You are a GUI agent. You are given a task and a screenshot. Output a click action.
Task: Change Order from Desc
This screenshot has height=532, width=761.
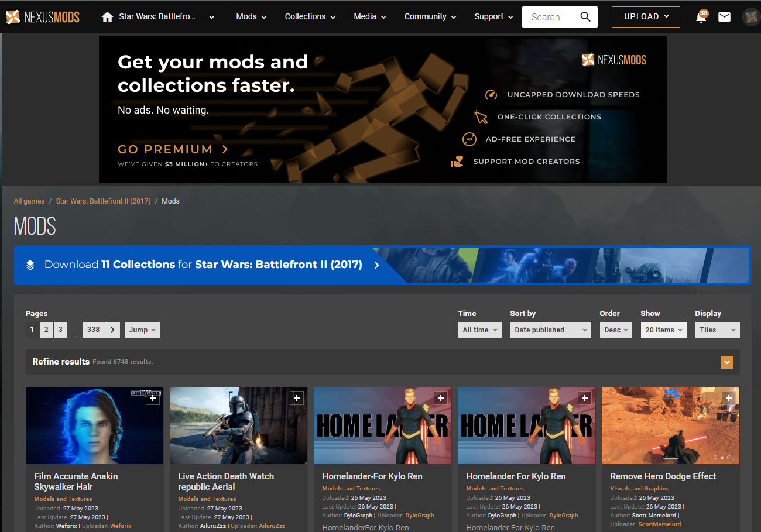tap(616, 330)
